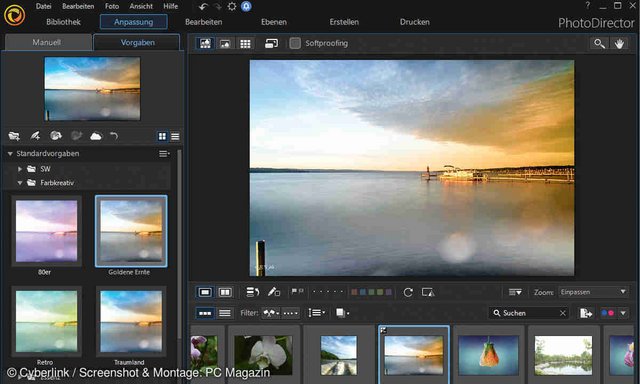Open the Ansicht menu
Screen dimensions: 640x384
coord(141,6)
